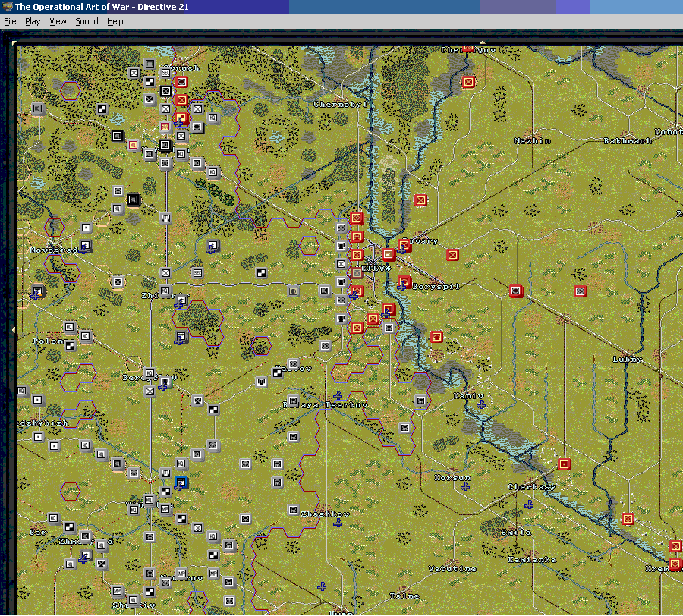Select the red oval-symbol unit east of Boryspil

coord(516,291)
